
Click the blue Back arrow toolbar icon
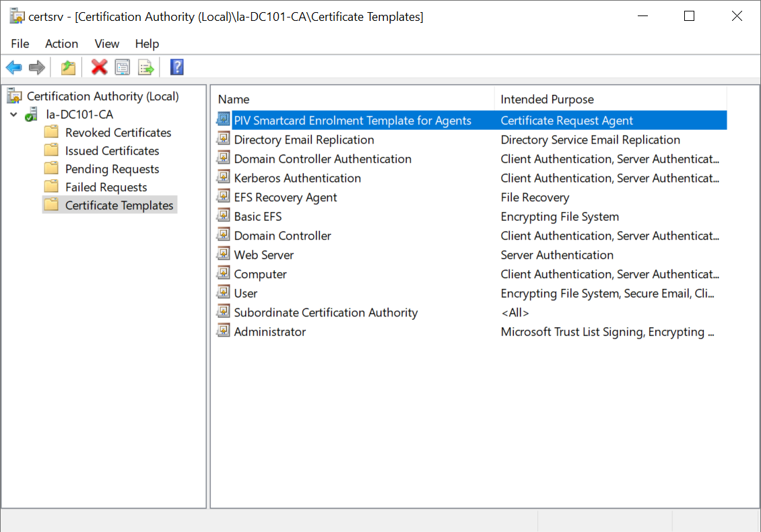(x=14, y=67)
